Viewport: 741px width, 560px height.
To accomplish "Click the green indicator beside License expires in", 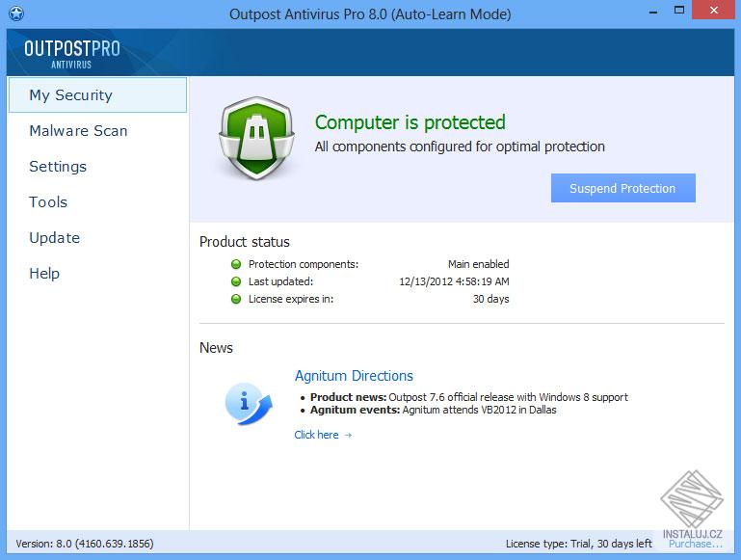I will [x=236, y=299].
